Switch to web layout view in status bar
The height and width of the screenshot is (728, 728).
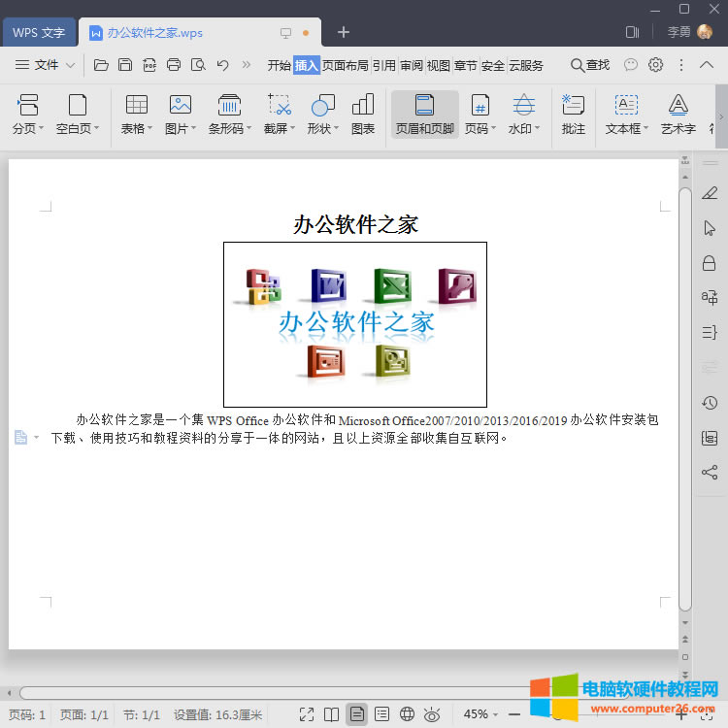pos(407,714)
